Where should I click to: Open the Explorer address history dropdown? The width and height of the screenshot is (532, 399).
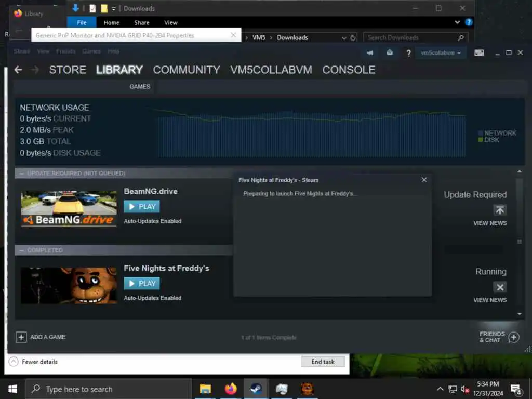[x=344, y=38]
